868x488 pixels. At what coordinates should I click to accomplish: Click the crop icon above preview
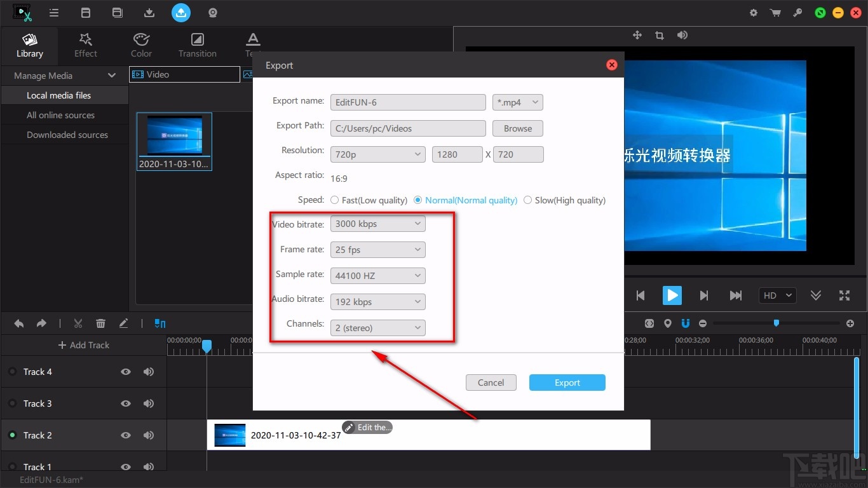660,36
